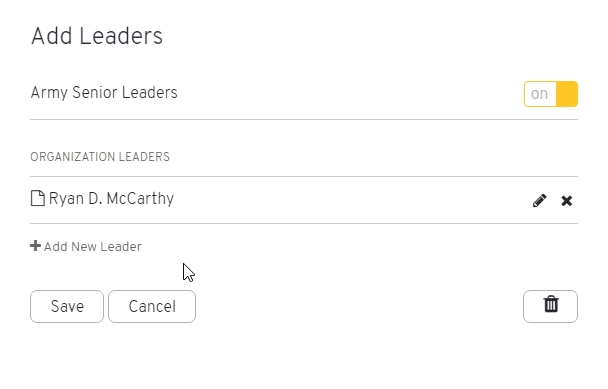Click the document icon beside Ryan D. McCarthy
This screenshot has height=389, width=608.
(38, 198)
